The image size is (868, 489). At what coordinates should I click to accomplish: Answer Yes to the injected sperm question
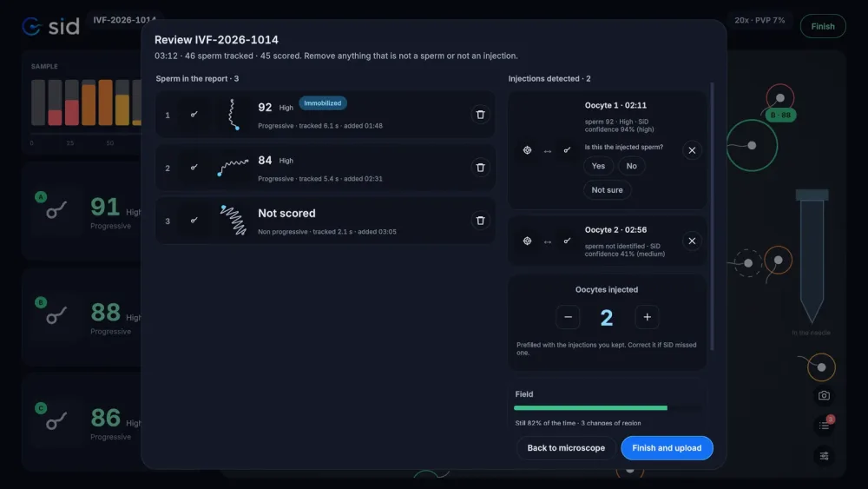(x=598, y=166)
